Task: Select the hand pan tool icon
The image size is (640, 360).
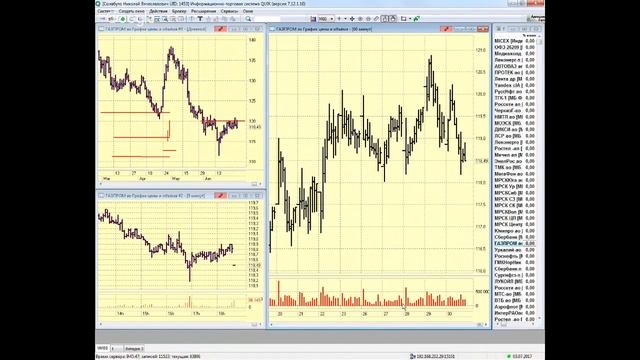Action: (x=393, y=19)
